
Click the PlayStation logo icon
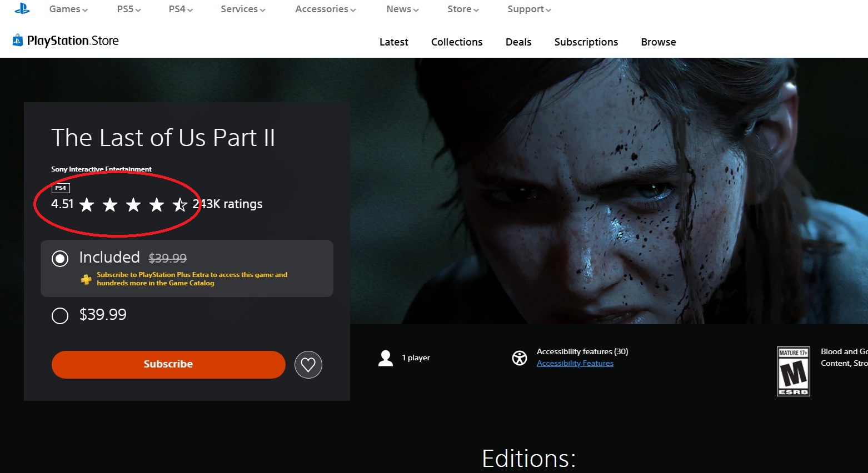click(x=22, y=8)
